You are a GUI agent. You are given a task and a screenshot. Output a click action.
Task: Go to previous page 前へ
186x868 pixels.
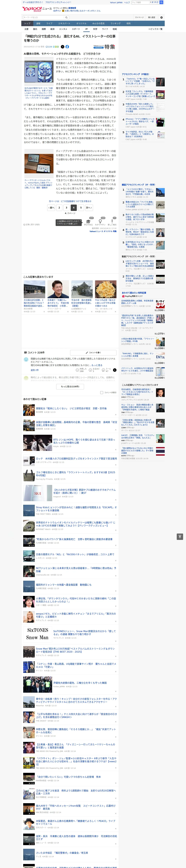(51, 208)
